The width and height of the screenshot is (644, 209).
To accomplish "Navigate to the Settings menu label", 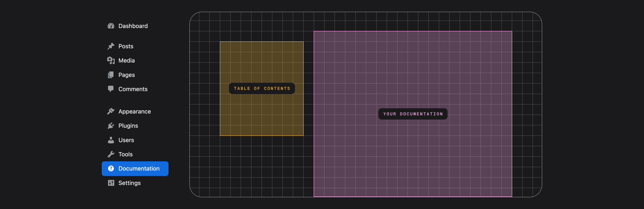I will pos(129,183).
